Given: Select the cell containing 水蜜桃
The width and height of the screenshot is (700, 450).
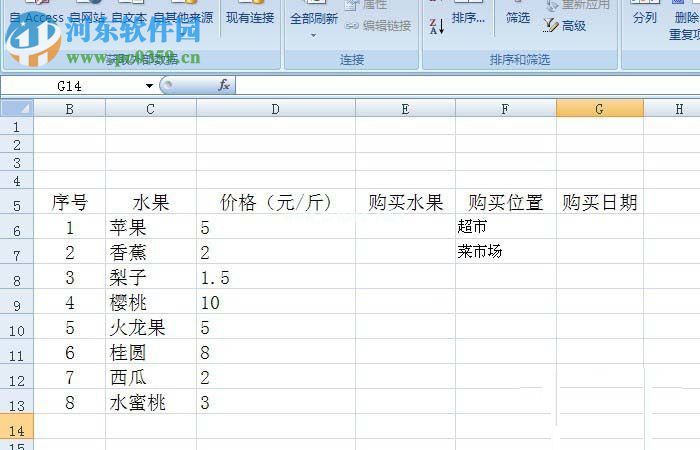Looking at the screenshot, I should (151, 402).
